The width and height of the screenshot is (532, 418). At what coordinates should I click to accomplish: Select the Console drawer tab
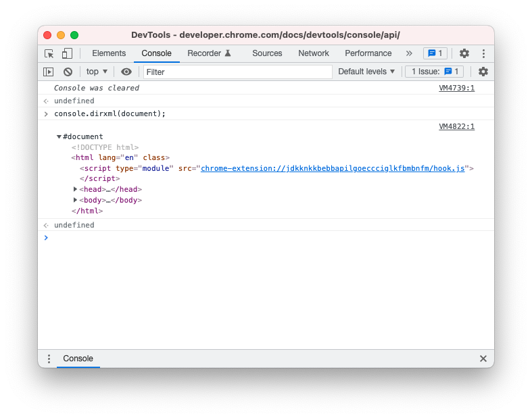[78, 359]
